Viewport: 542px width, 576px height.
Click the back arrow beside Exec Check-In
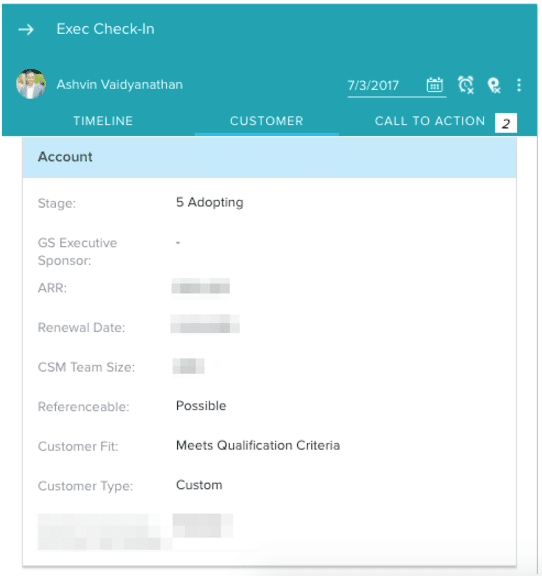(26, 29)
